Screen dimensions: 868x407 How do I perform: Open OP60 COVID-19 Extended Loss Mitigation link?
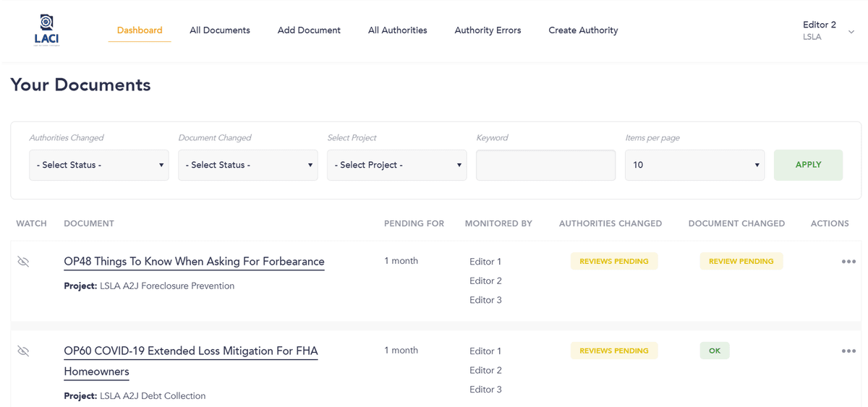coord(190,351)
